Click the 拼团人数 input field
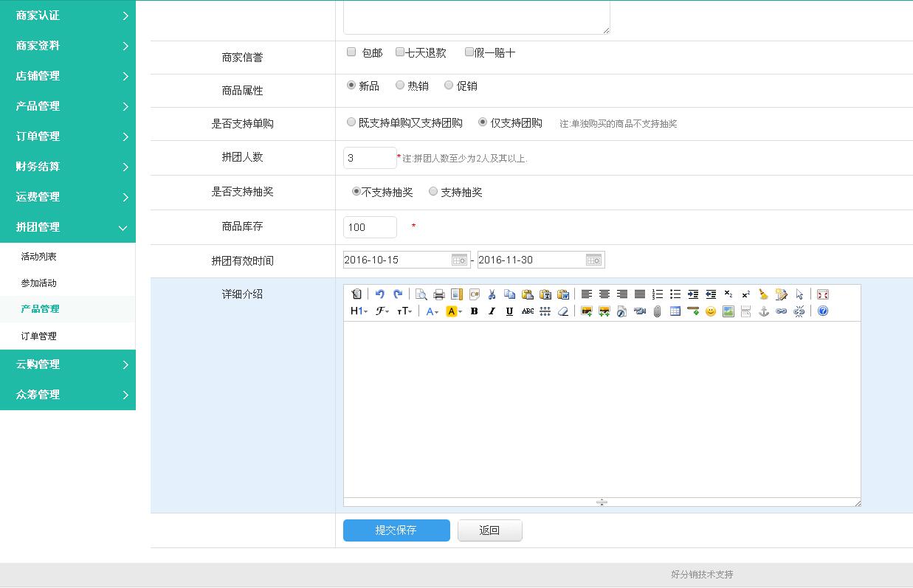The height and width of the screenshot is (588, 913). 370,158
